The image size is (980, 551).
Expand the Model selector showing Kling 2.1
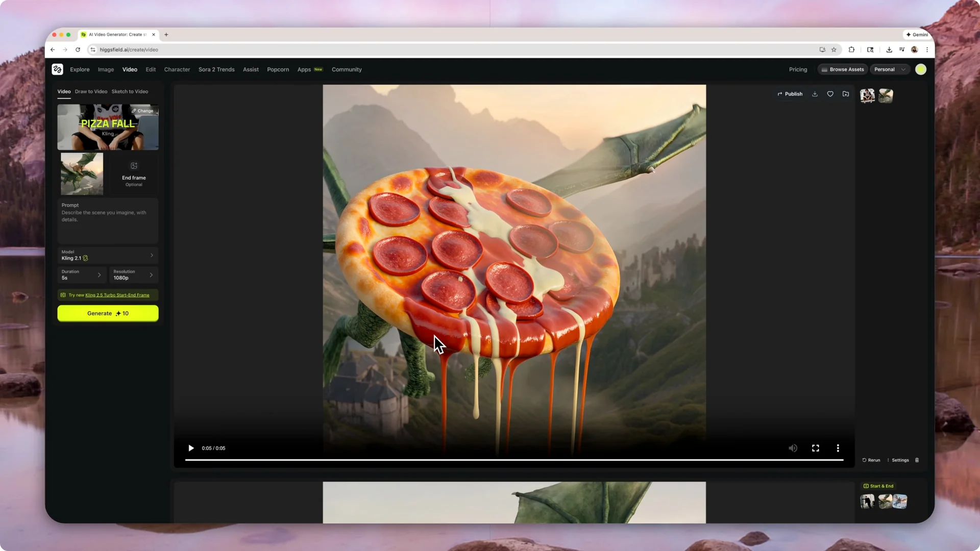pos(108,255)
